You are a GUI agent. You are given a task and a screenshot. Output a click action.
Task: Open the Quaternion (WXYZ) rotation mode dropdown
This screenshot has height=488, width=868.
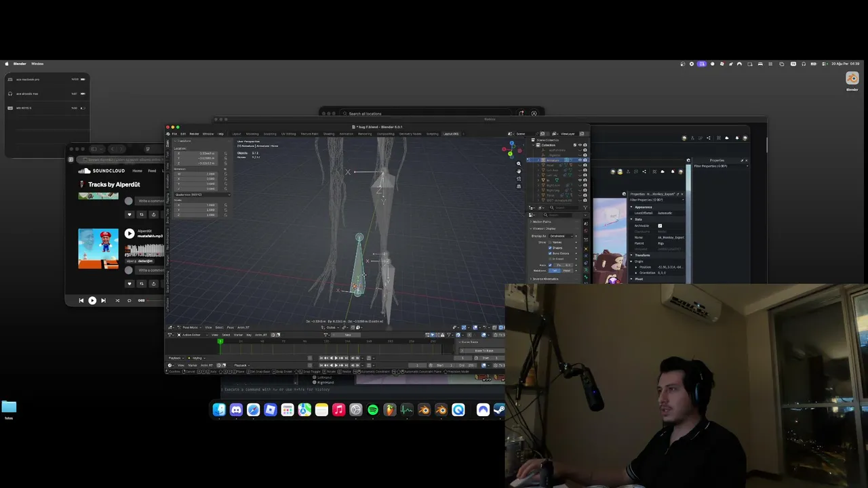[x=202, y=195]
